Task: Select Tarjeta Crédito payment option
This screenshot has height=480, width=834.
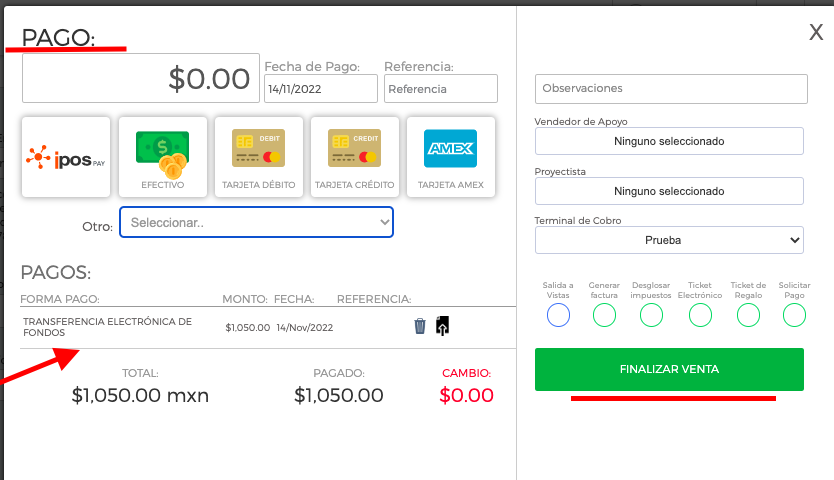Action: [x=355, y=157]
